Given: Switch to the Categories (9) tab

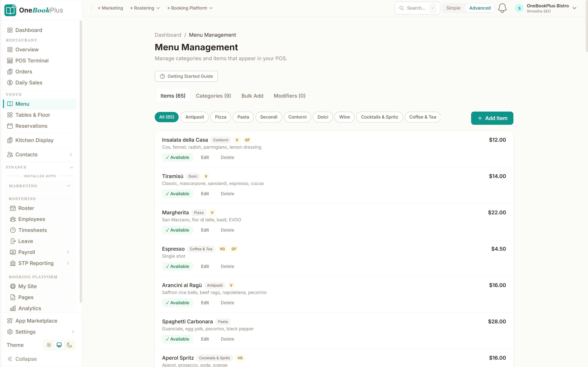Looking at the screenshot, I should click(213, 96).
